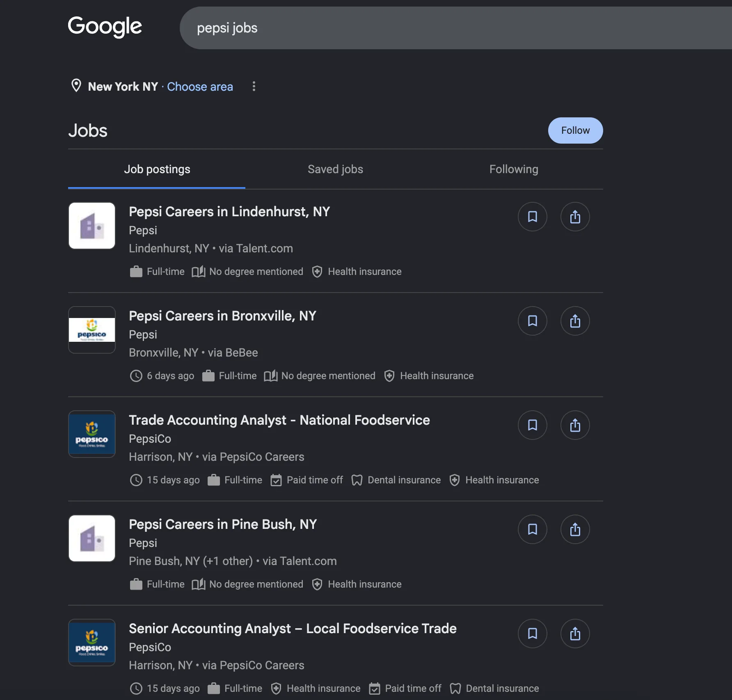Click the Health insurance shield in Trade Accounting listing
The image size is (732, 700).
[455, 480]
